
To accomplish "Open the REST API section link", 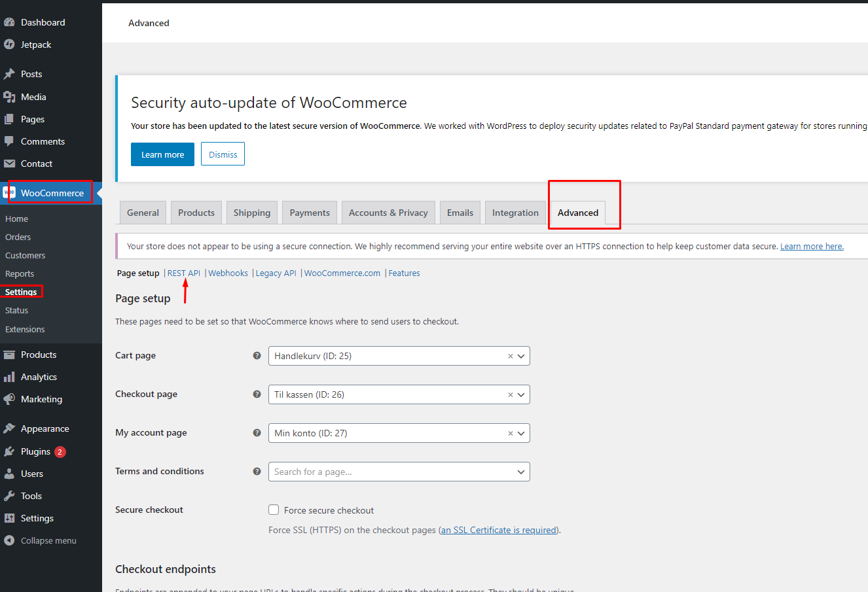I will click(184, 273).
